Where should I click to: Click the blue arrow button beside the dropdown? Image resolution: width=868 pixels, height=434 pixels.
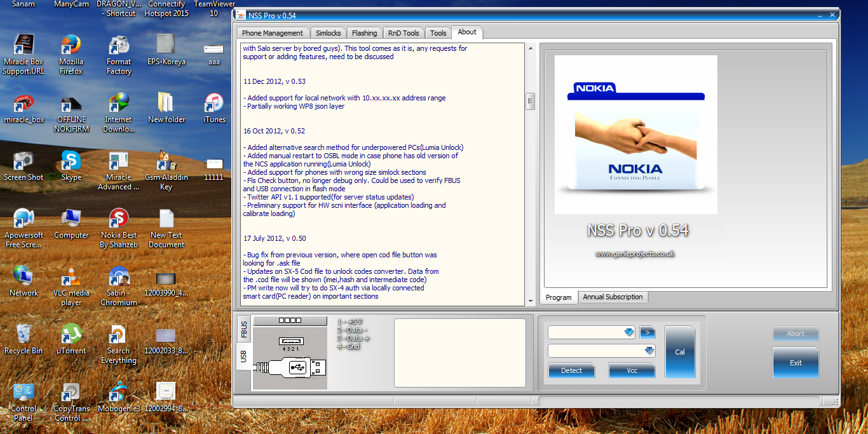click(x=647, y=332)
